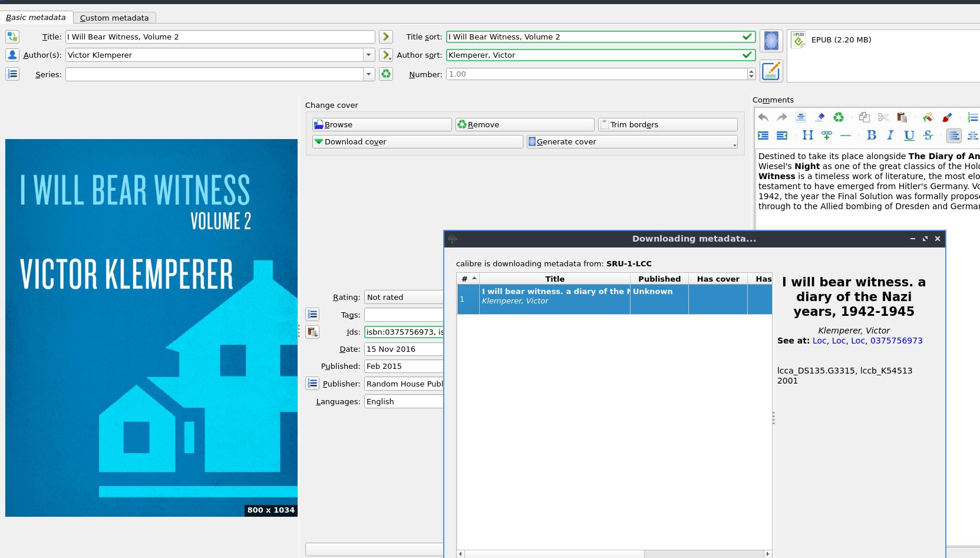Viewport: 980px width, 558px height.
Task: Expand the Author(s) dropdown arrow
Action: pyautogui.click(x=369, y=55)
